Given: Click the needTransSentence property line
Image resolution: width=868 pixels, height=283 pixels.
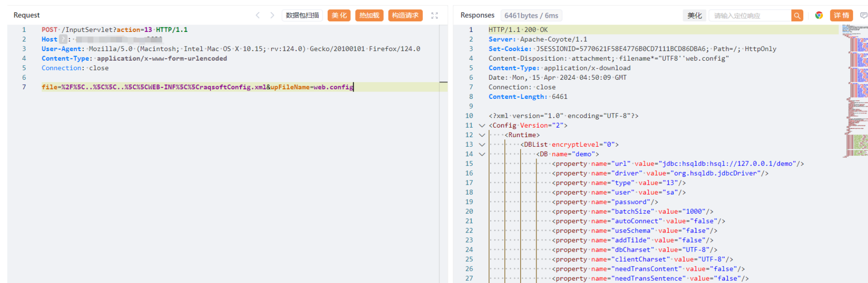Looking at the screenshot, I should coord(650,278).
